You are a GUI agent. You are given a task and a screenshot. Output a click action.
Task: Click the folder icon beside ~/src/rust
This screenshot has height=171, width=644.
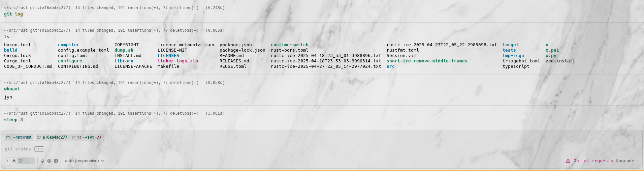pyautogui.click(x=8, y=138)
